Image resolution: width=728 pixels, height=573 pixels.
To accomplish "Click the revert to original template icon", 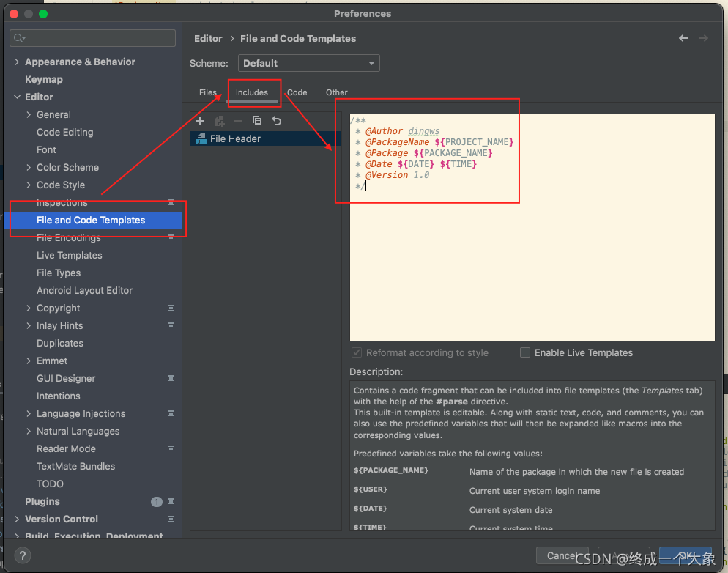I will click(277, 121).
